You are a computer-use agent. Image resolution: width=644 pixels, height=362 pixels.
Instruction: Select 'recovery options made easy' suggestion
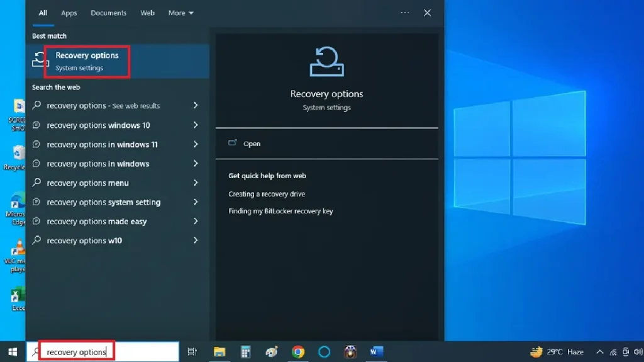(96, 222)
